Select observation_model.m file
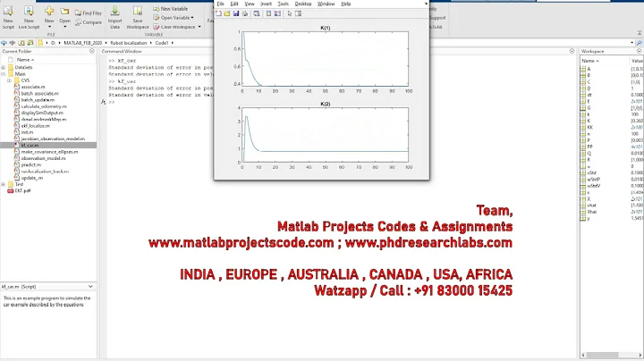 point(43,158)
